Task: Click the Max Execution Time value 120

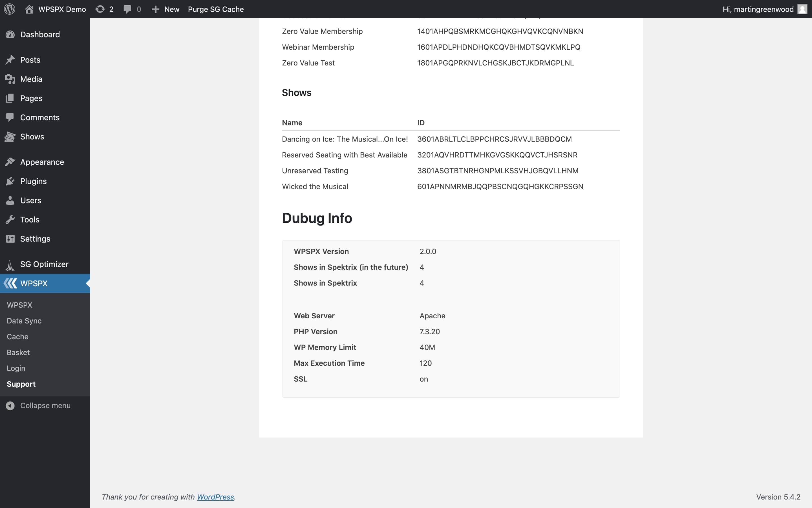Action: [x=425, y=363]
